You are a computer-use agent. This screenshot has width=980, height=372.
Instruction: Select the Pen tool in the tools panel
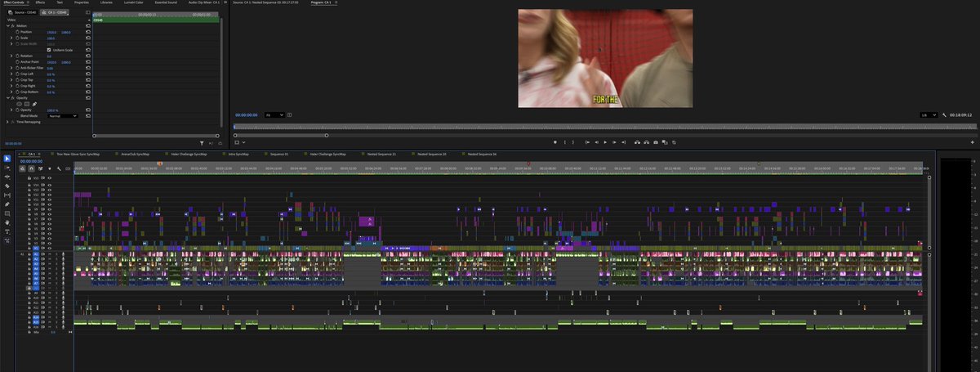click(7, 204)
